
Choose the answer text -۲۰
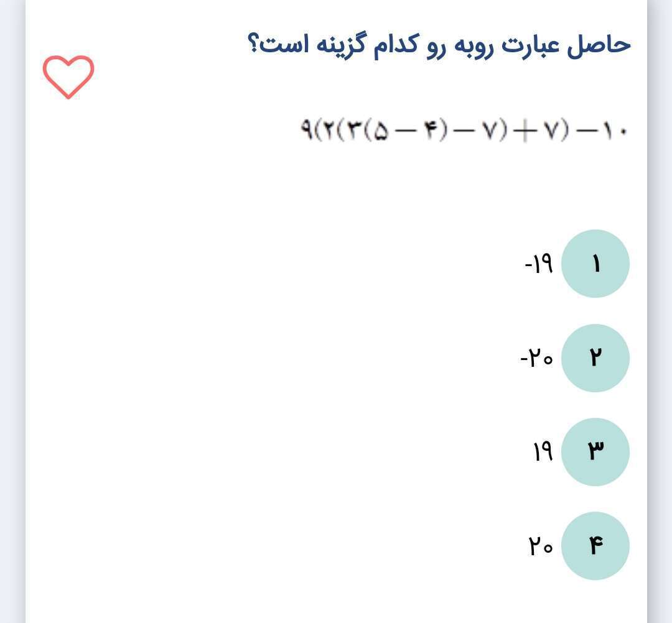tap(536, 358)
